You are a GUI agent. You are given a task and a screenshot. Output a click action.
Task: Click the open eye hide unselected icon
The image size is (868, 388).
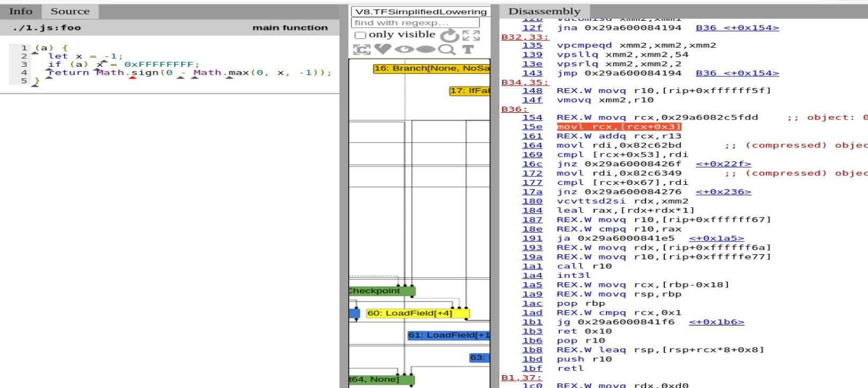pos(404,49)
